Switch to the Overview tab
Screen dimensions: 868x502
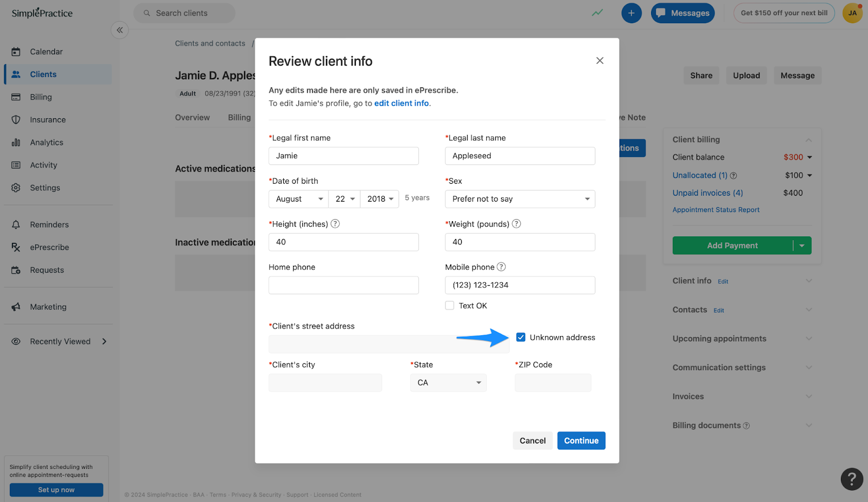click(192, 117)
